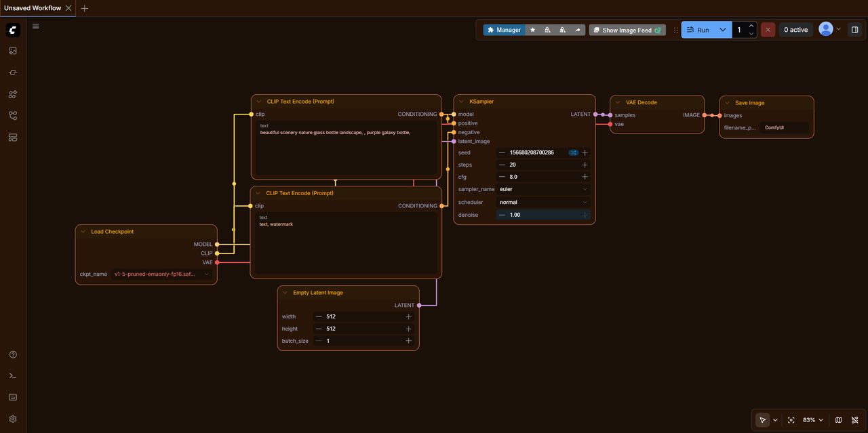The image size is (868, 433).
Task: Click the width 512 value field
Action: pos(363,316)
